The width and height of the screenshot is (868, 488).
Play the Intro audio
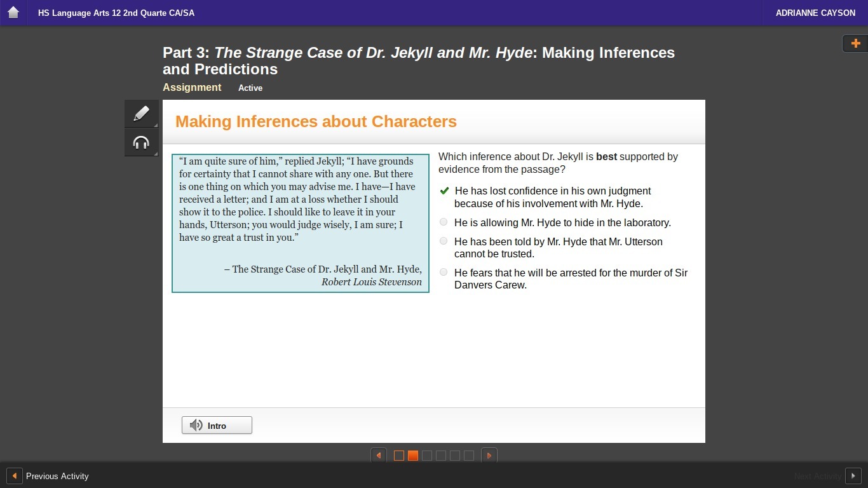tap(217, 426)
